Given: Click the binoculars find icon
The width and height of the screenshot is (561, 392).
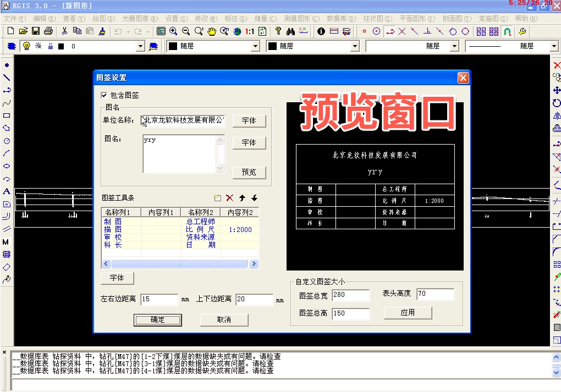Looking at the screenshot, I should (290, 31).
